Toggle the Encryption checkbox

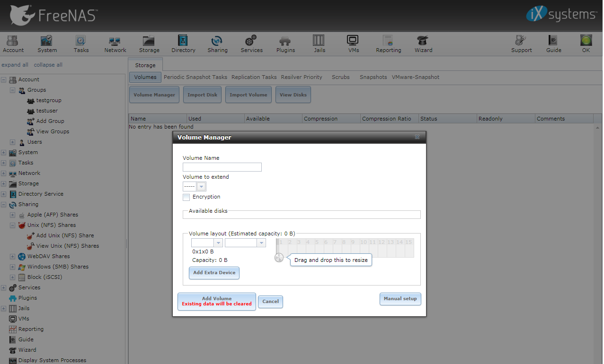click(x=187, y=197)
